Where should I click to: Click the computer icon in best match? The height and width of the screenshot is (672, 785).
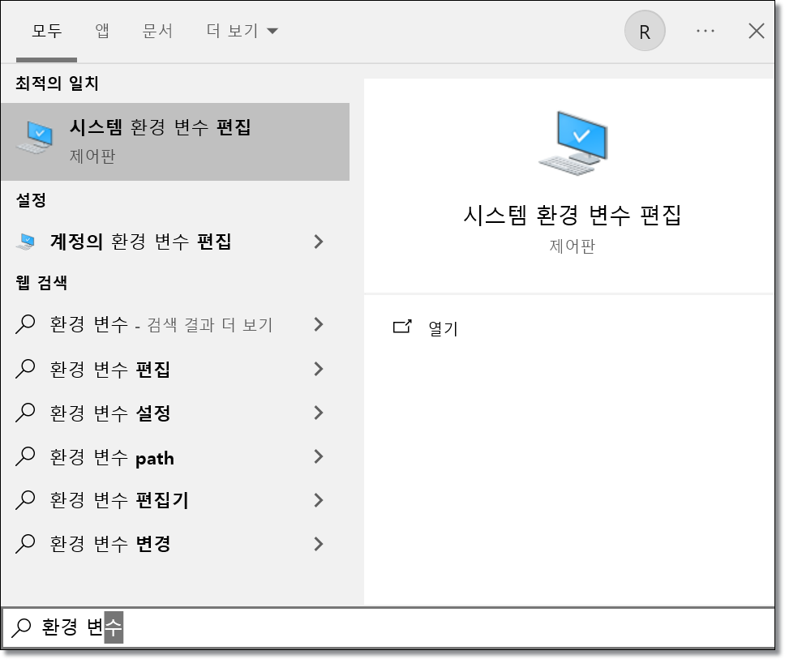(35, 137)
